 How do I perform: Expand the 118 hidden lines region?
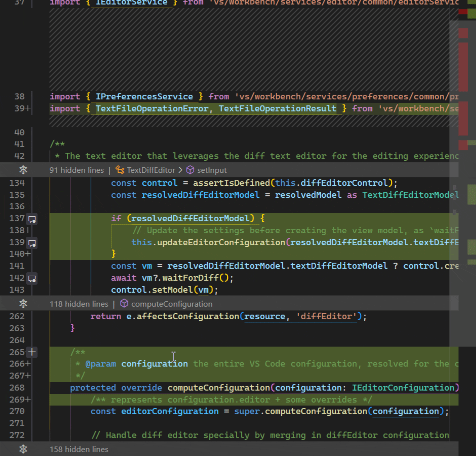78,303
